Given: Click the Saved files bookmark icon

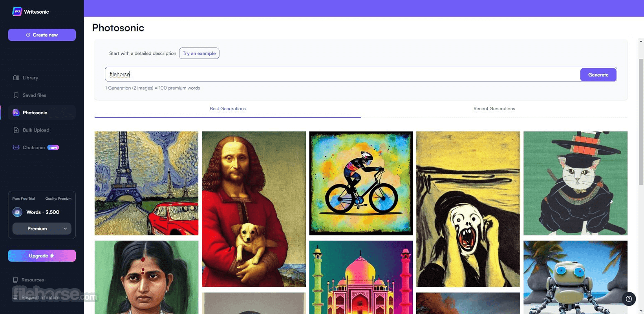Looking at the screenshot, I should click(16, 95).
